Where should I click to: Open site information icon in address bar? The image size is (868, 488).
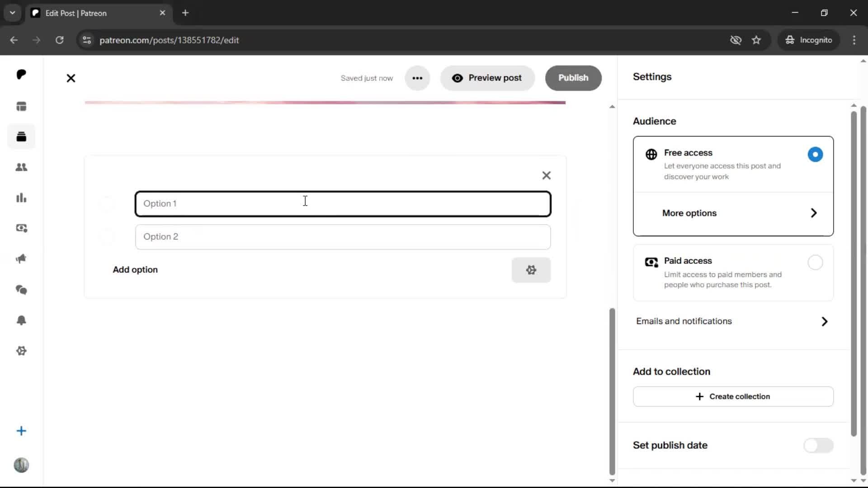(87, 40)
